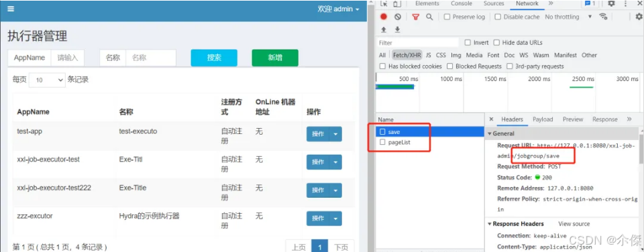Open the hamburger sidebar menu

tap(11, 9)
